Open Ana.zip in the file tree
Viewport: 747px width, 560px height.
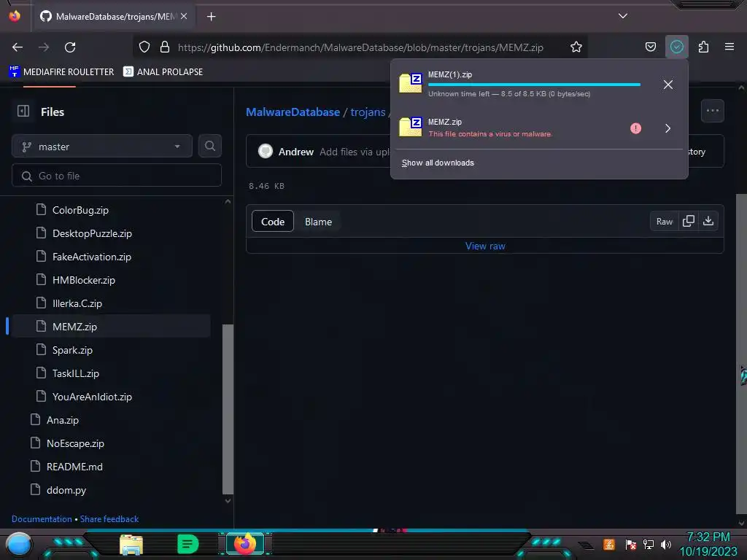click(x=63, y=420)
